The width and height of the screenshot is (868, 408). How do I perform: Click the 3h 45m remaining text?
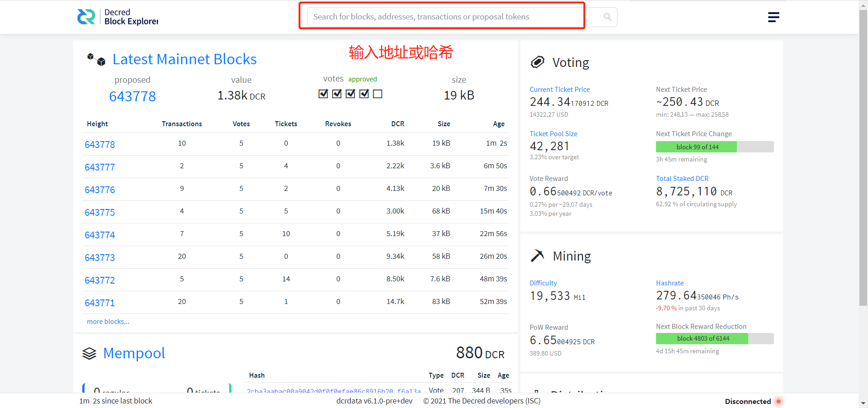[681, 160]
